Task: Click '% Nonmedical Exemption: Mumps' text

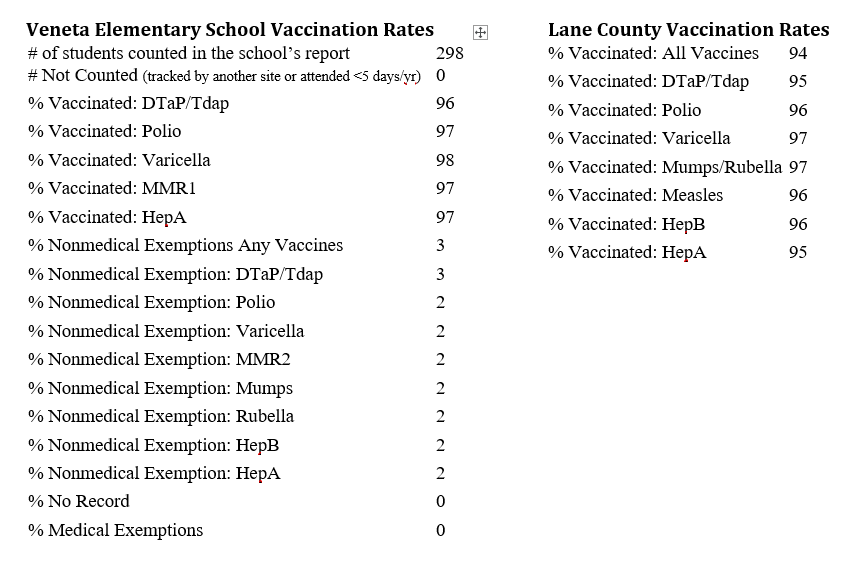Action: [x=160, y=388]
